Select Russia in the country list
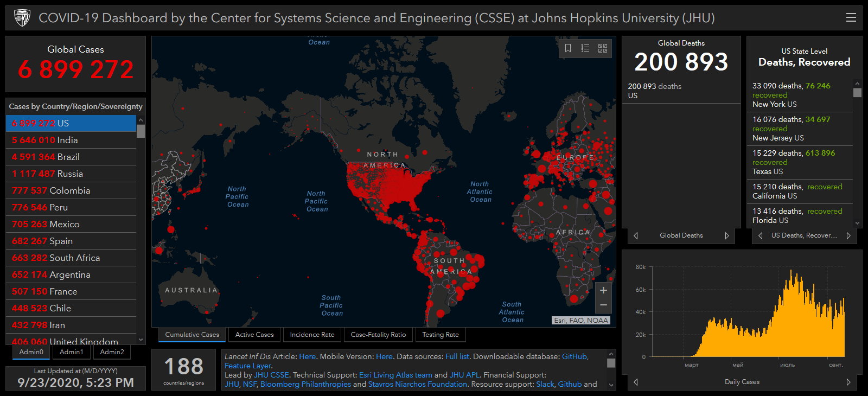The image size is (868, 396). point(71,174)
